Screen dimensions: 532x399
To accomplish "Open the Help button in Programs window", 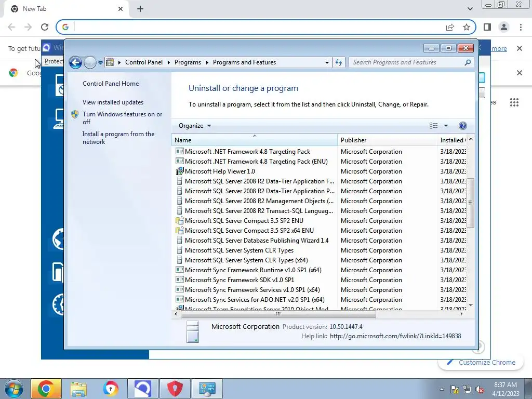I will (x=462, y=126).
